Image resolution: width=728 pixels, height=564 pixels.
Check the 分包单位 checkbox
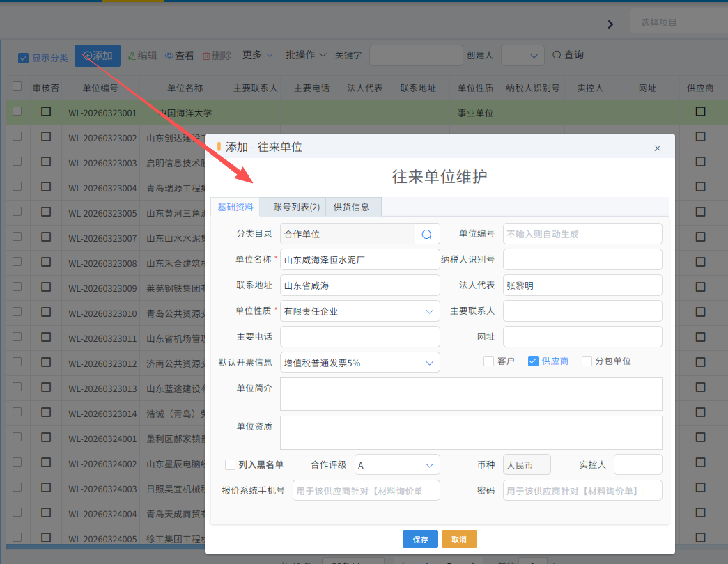pyautogui.click(x=587, y=361)
